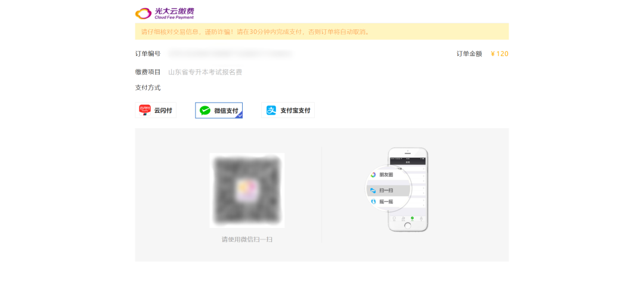Tap the 扫一扫 scan icon in phone
644x299 pixels.
pos(373,190)
